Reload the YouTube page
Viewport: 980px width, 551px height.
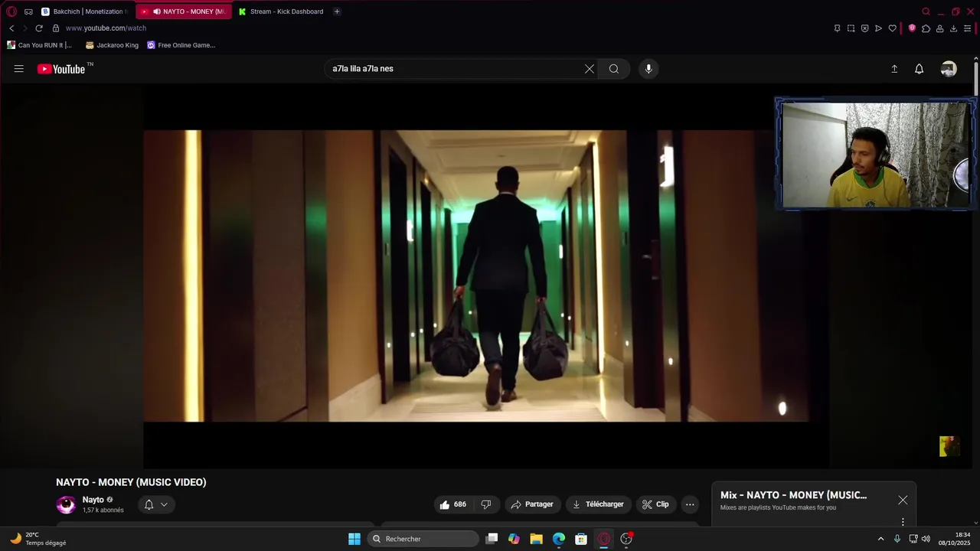[39, 28]
